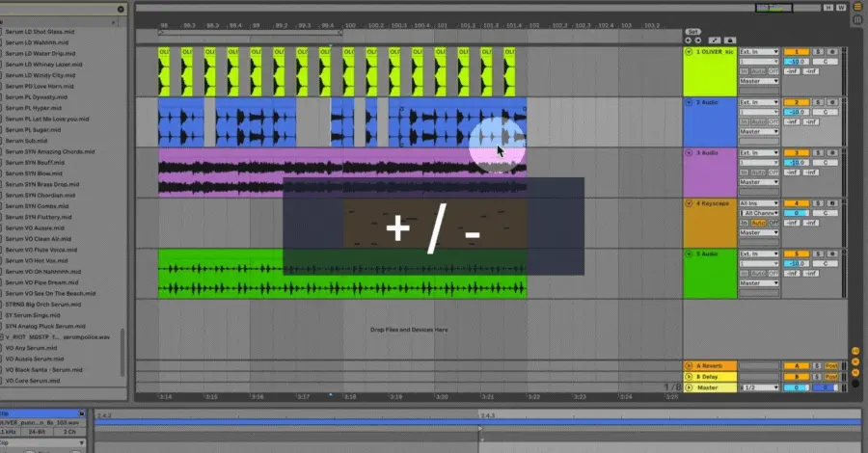Image resolution: width=868 pixels, height=453 pixels.
Task: Collapse the 2 Audio track with its fold arrow
Action: pyautogui.click(x=689, y=102)
